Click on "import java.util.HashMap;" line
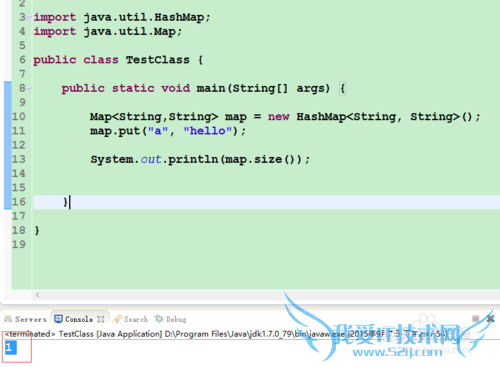The height and width of the screenshot is (367, 500). click(122, 17)
